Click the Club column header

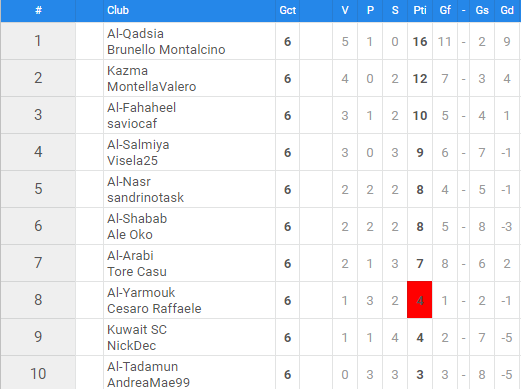click(x=118, y=10)
